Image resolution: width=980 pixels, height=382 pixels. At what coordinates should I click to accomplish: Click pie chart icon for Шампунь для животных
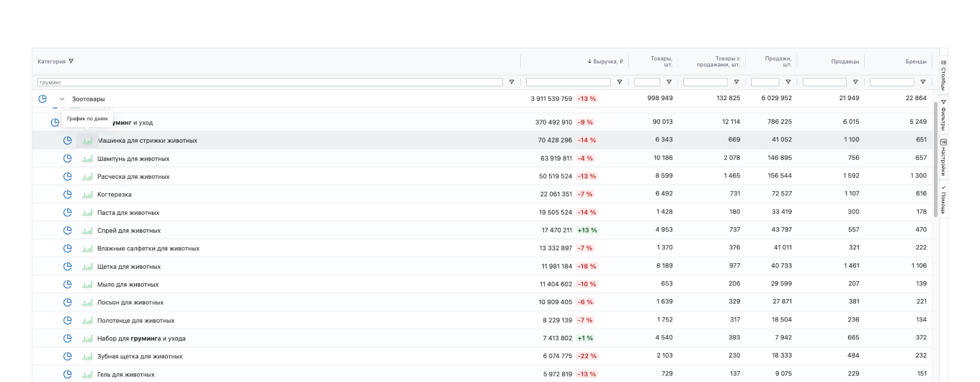tap(68, 159)
